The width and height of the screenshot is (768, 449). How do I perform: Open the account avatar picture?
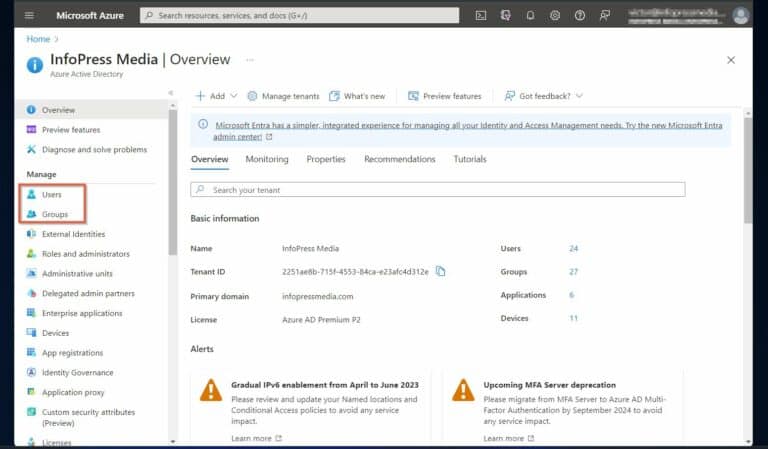point(741,15)
